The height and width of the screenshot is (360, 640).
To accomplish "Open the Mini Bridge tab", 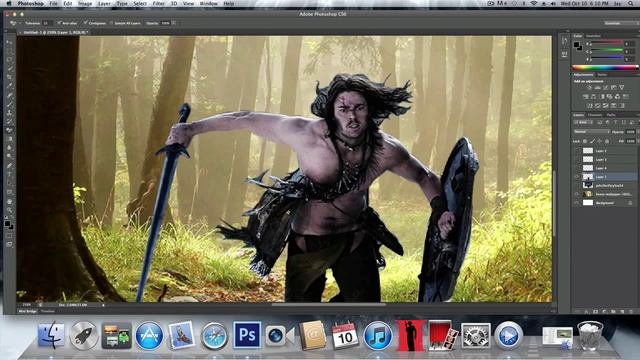I will pos(28,311).
